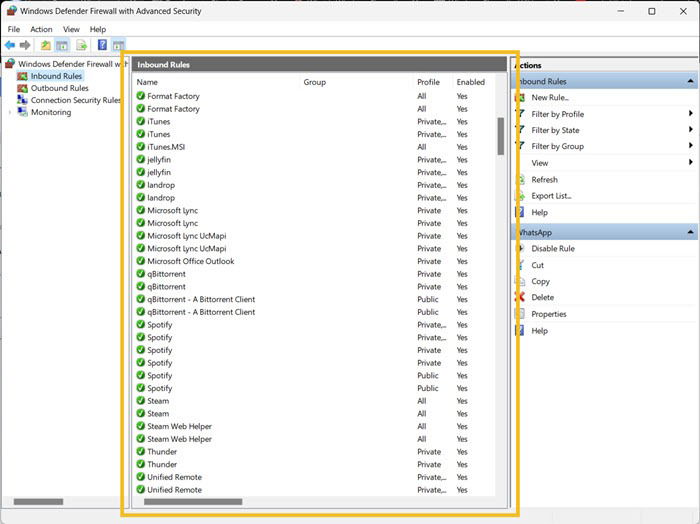Image resolution: width=700 pixels, height=524 pixels.
Task: Click the Connection Security Rules tree icon
Action: (22, 100)
